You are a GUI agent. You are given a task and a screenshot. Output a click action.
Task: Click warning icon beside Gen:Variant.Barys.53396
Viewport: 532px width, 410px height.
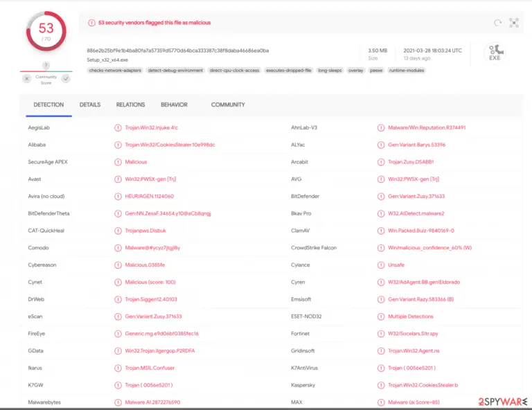pos(381,145)
